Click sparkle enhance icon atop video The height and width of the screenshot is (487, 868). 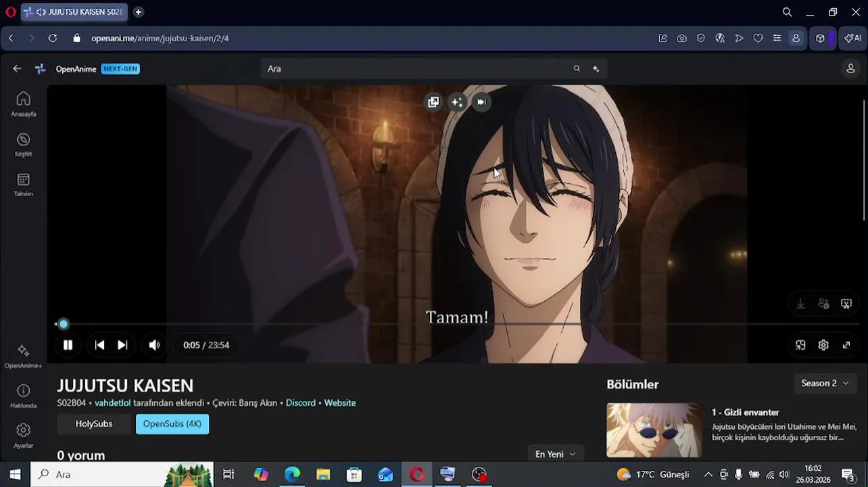point(458,102)
